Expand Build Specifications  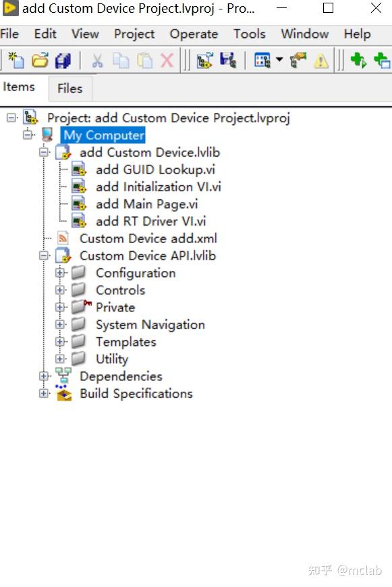coord(43,393)
